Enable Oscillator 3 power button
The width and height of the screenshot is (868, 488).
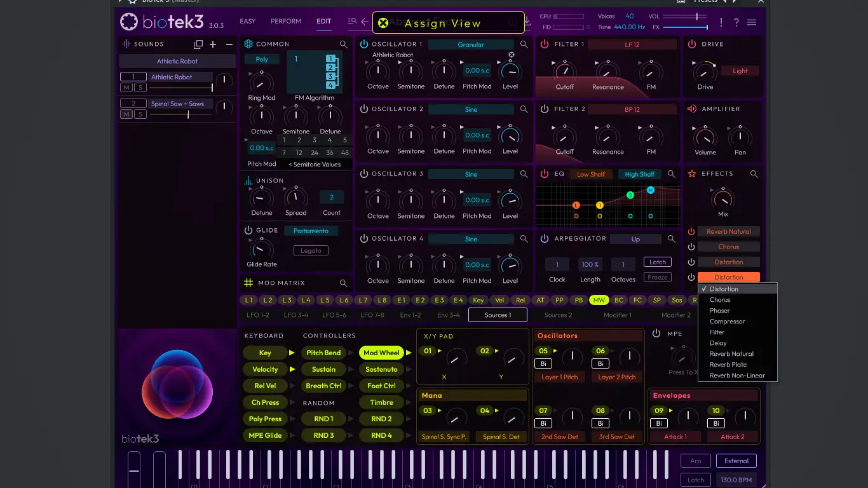pyautogui.click(x=364, y=174)
